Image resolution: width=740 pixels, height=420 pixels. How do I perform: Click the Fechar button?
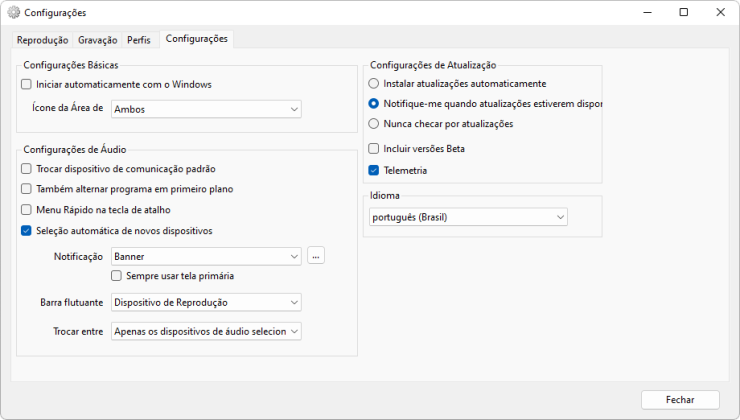680,400
